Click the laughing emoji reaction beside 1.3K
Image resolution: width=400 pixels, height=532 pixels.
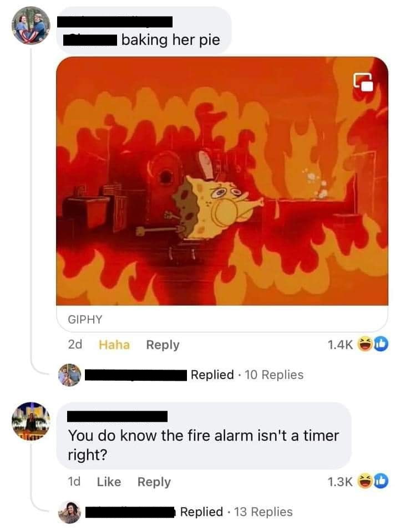point(366,481)
